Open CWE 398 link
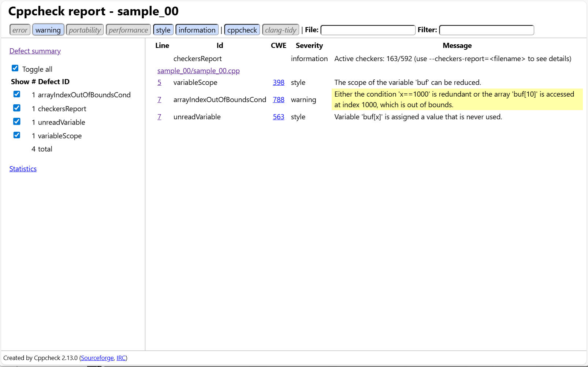The height and width of the screenshot is (367, 588). pyautogui.click(x=279, y=82)
